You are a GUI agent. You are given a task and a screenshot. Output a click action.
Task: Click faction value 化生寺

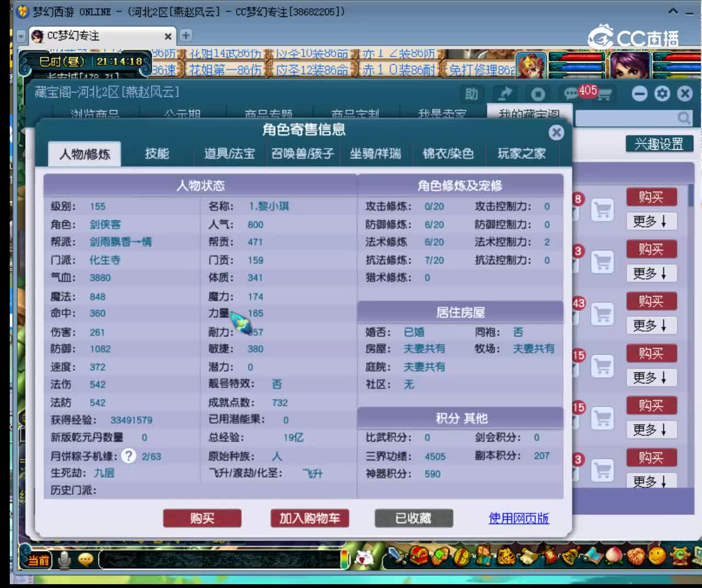(105, 260)
